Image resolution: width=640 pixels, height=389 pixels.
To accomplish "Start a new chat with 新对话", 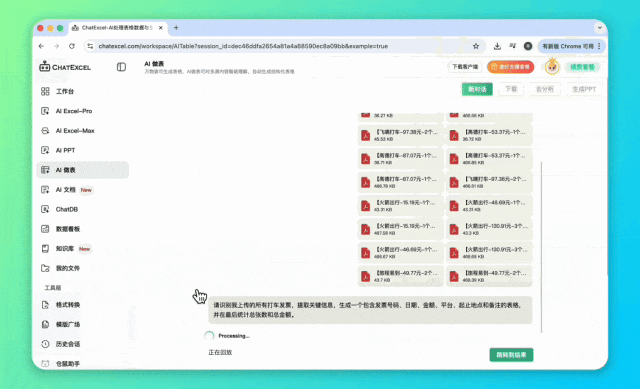I will pyautogui.click(x=477, y=89).
